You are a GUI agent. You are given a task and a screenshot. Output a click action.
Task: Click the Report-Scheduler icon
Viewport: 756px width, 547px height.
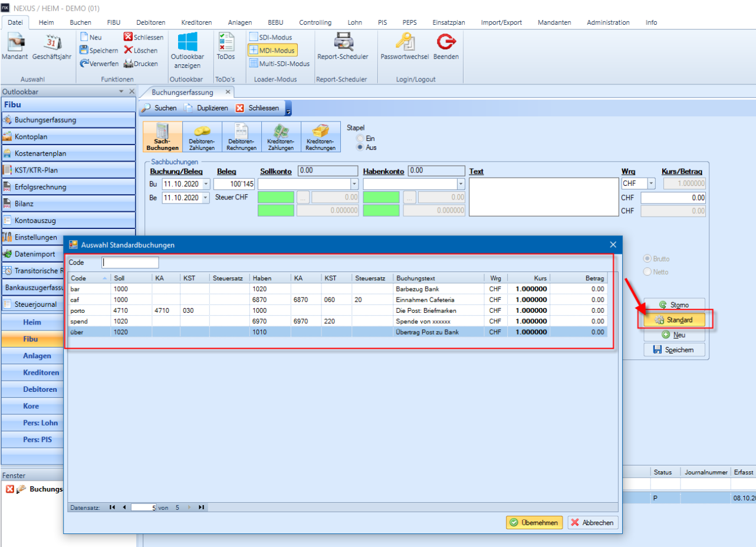coord(342,43)
